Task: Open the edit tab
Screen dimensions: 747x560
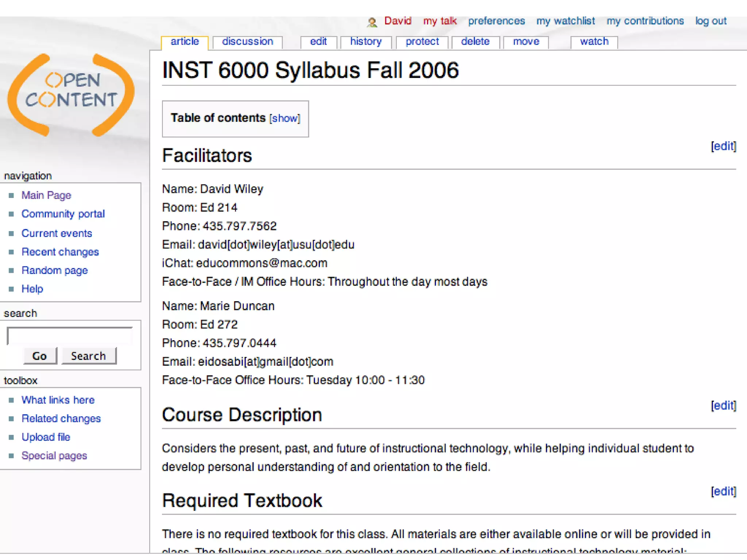Action: click(x=318, y=42)
